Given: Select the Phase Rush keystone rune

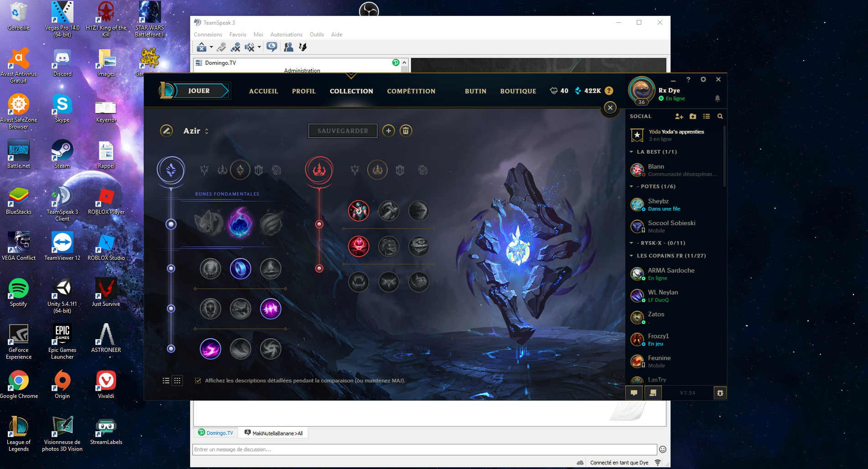Looking at the screenshot, I should pos(271,223).
